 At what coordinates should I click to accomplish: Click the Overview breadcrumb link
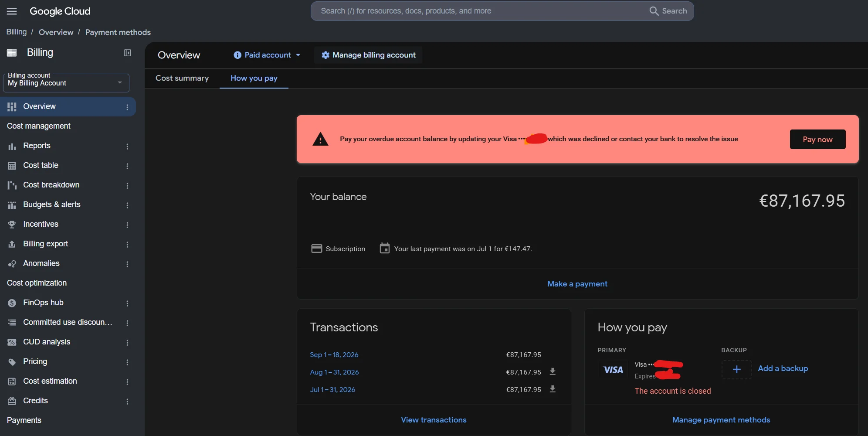point(56,32)
